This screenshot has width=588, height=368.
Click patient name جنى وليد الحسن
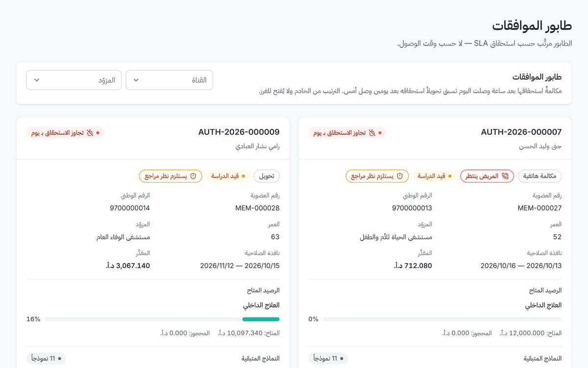pyautogui.click(x=540, y=146)
